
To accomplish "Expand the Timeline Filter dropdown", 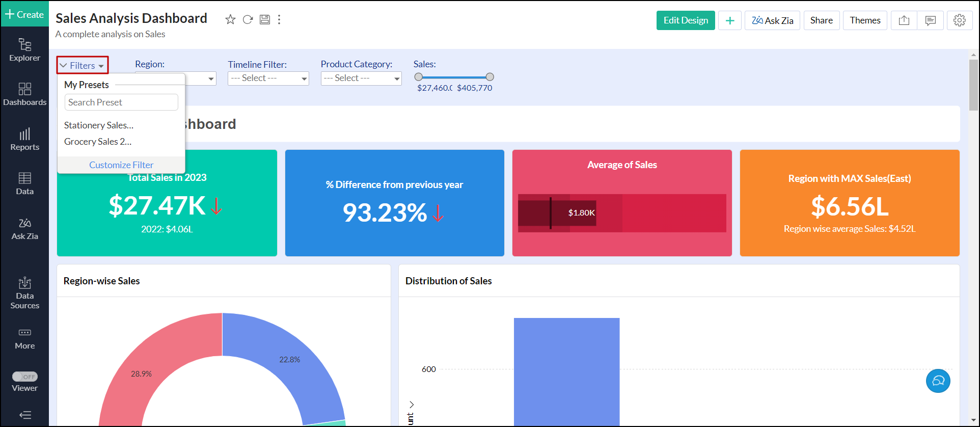I will pyautogui.click(x=268, y=78).
